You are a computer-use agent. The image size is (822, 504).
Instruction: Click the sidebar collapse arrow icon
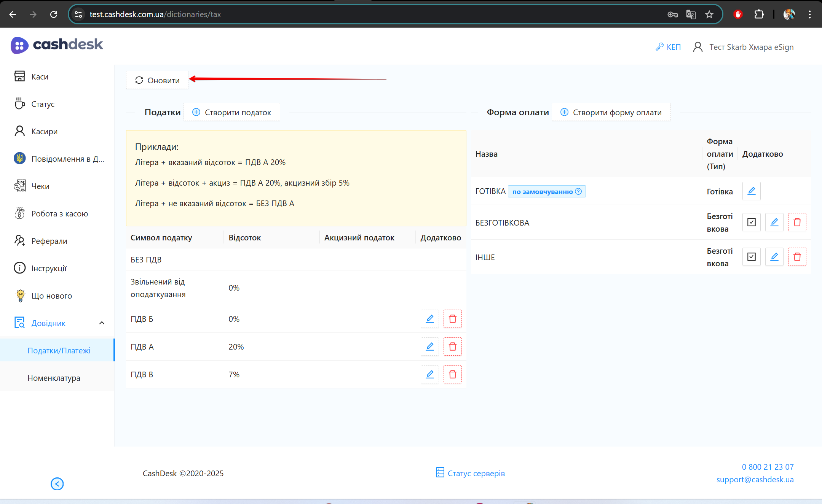(x=57, y=484)
